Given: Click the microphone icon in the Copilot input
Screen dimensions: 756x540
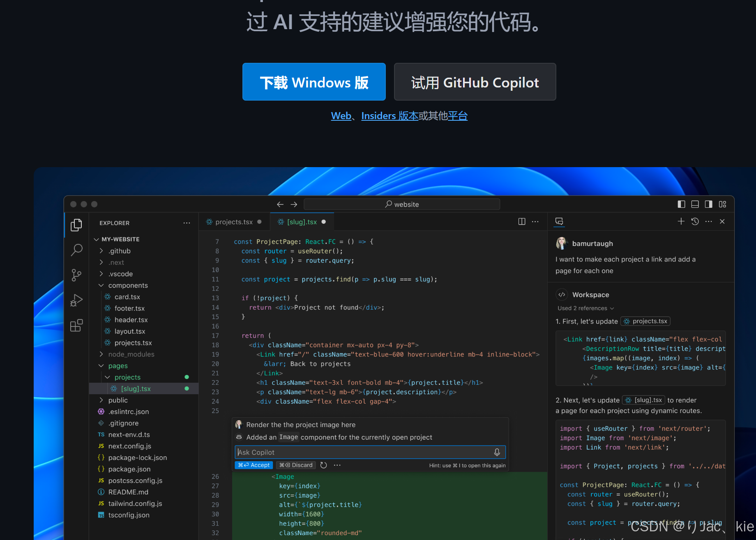Looking at the screenshot, I should [497, 452].
